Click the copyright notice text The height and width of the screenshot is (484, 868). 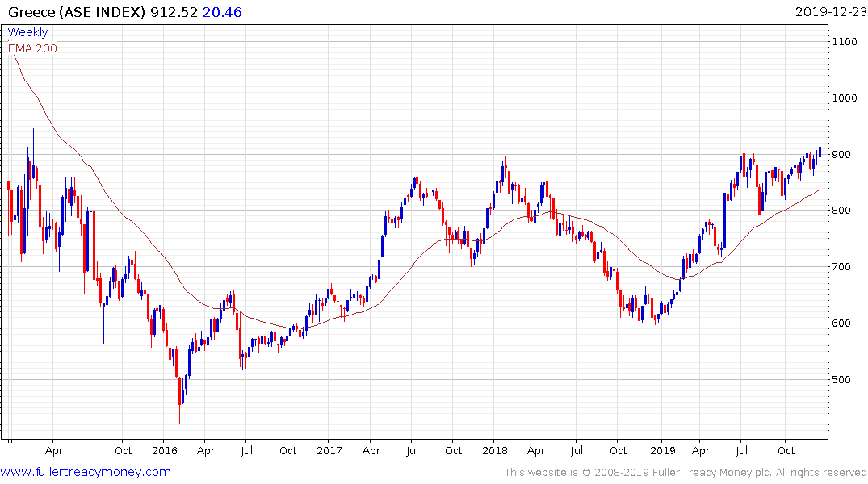(x=686, y=473)
